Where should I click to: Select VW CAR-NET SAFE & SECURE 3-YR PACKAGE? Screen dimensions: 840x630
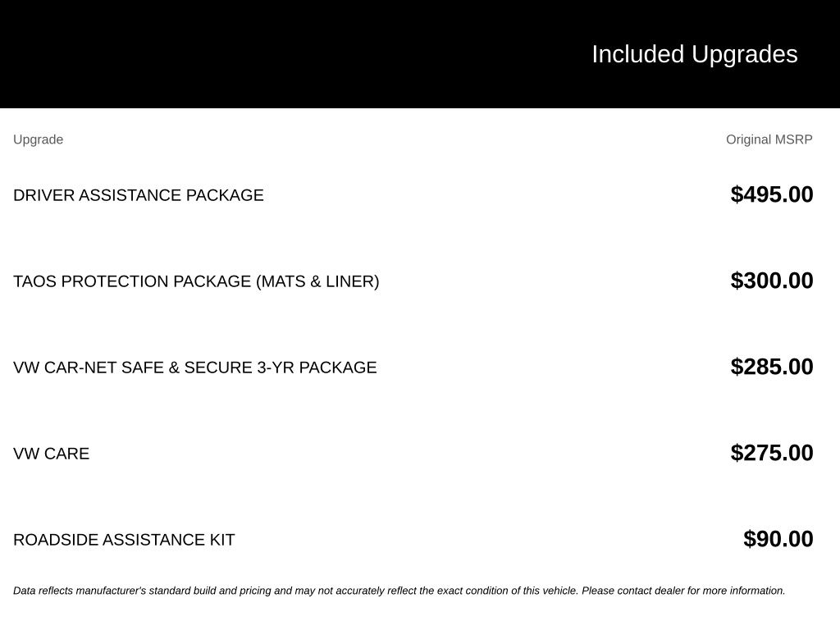coord(195,367)
